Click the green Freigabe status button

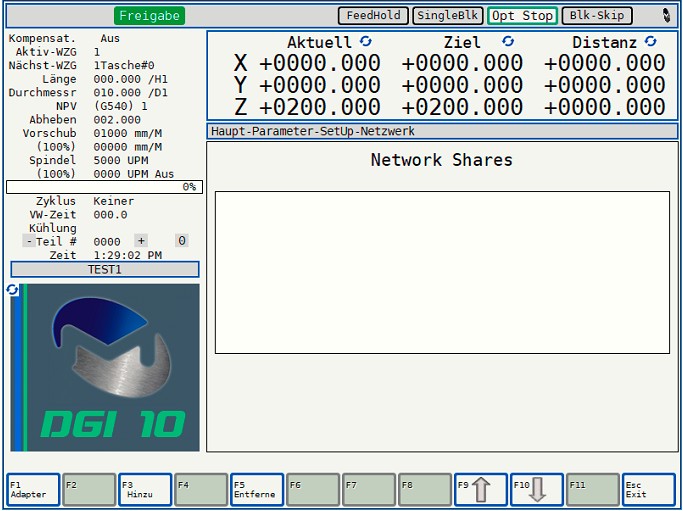(x=149, y=16)
